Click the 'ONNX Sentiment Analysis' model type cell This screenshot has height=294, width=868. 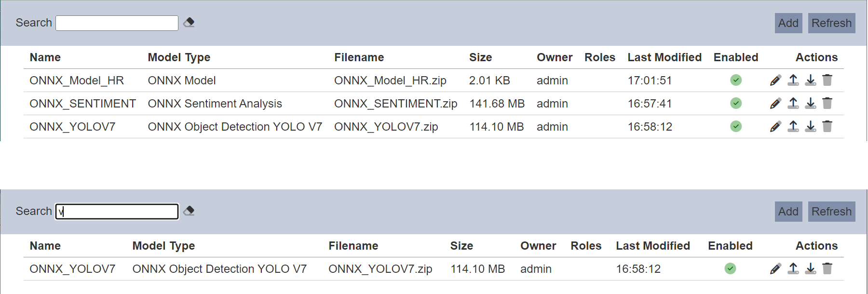[x=215, y=104]
